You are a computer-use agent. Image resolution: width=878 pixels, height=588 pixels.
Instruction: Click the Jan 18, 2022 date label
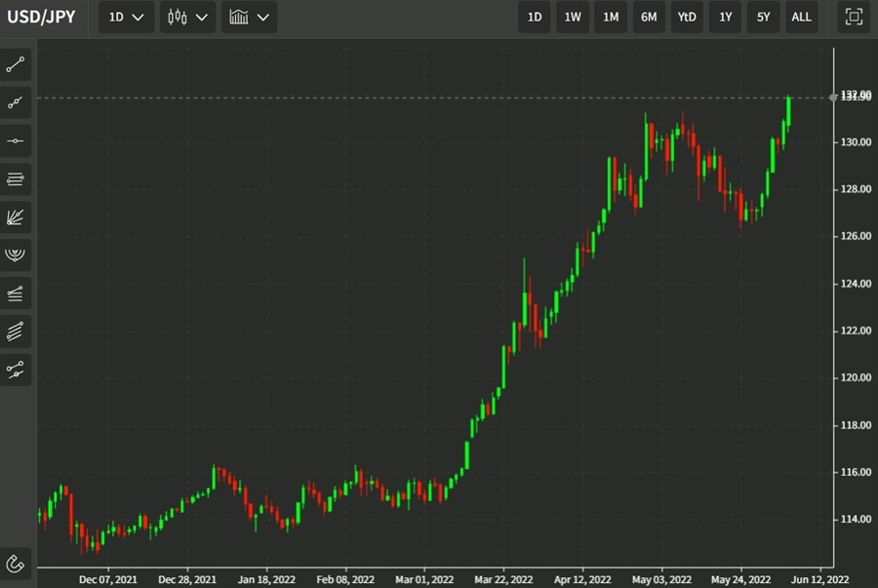pos(266,579)
